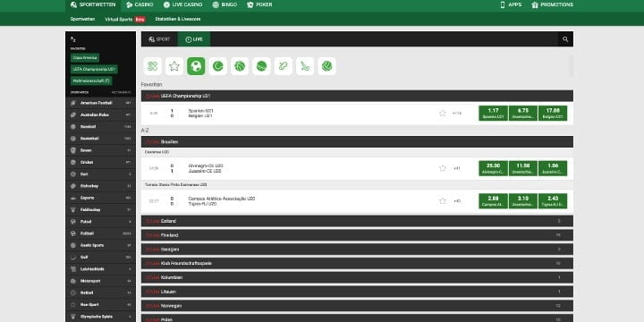This screenshot has width=644, height=322.
Task: Open Leichtathletik in the sidebar
Action: [x=100, y=269]
